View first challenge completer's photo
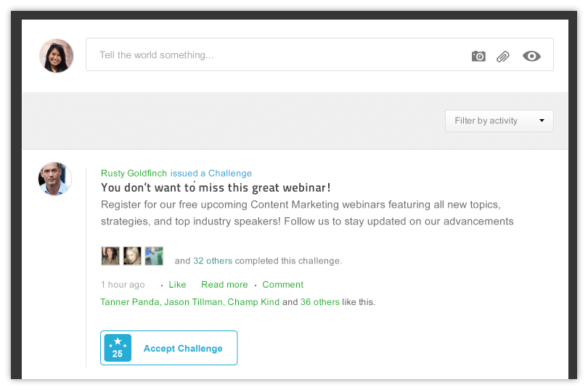Image resolution: width=588 pixels, height=390 pixels. pos(110,256)
